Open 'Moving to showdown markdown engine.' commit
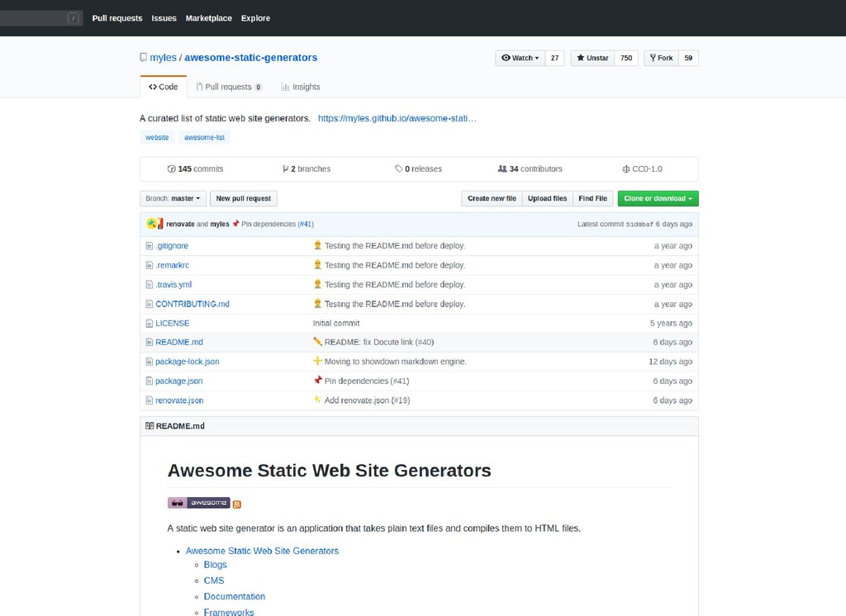Image resolution: width=846 pixels, height=616 pixels. click(x=396, y=362)
